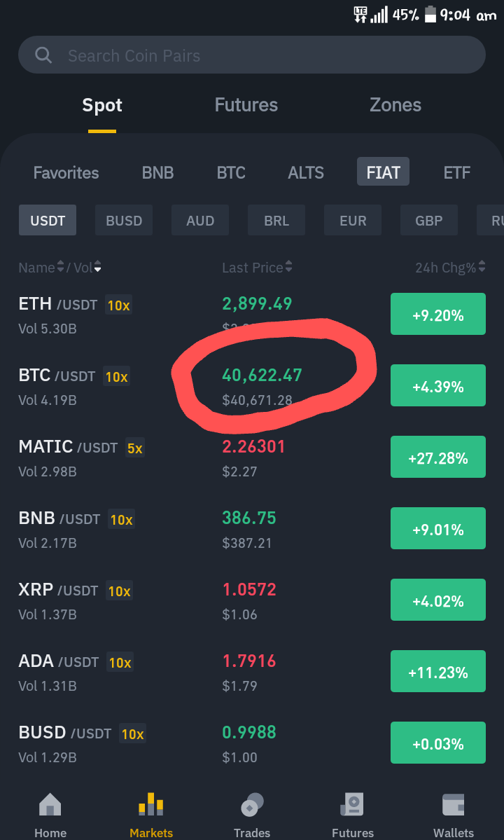Viewport: 504px width, 840px height.
Task: Select the BUSD quote filter
Action: (x=124, y=220)
